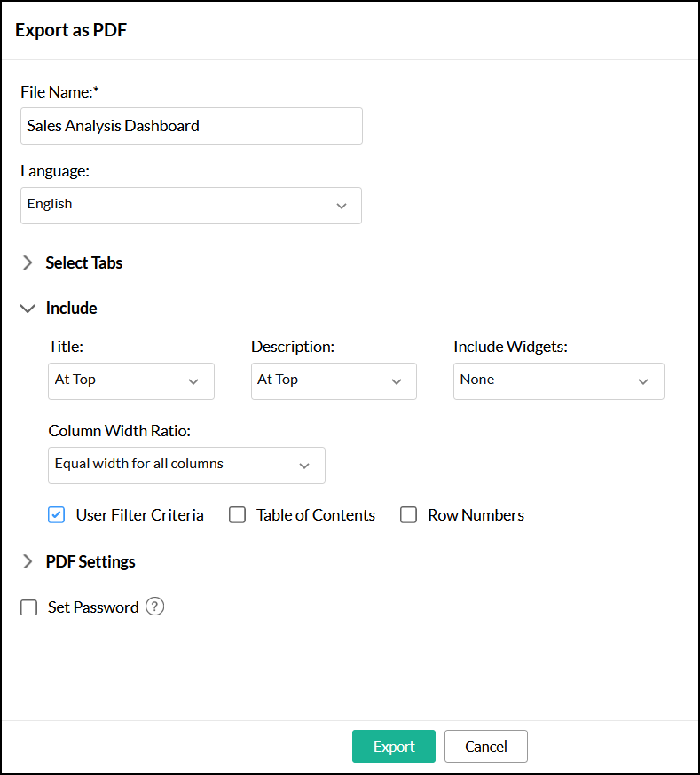This screenshot has height=775, width=700.
Task: Choose a language from the English dropdown
Action: [191, 206]
